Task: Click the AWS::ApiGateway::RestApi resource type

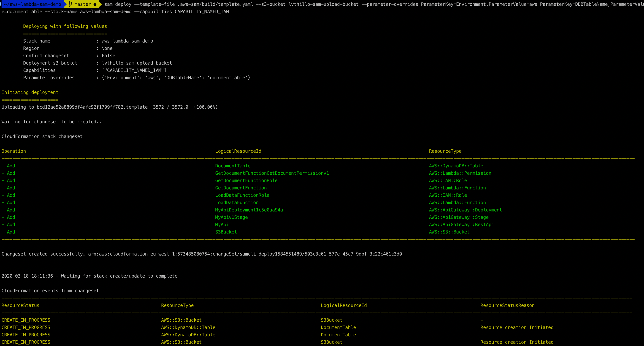Action: pyautogui.click(x=461, y=225)
